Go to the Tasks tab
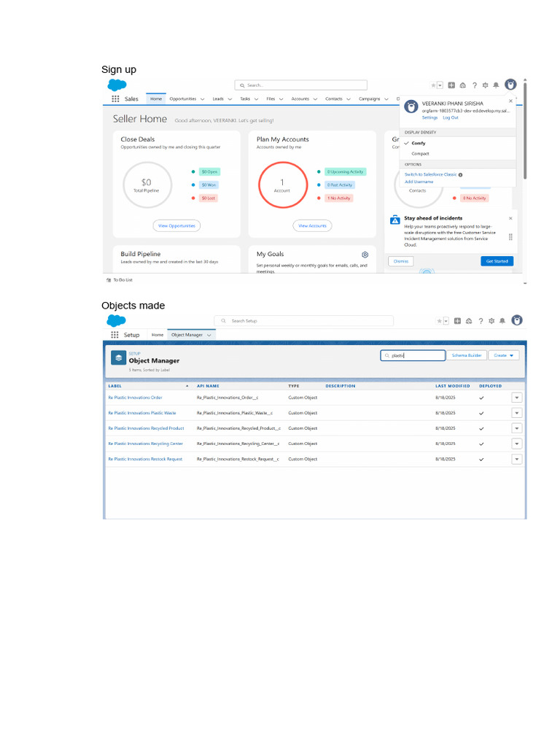This screenshot has height=747, width=560. 245,98
